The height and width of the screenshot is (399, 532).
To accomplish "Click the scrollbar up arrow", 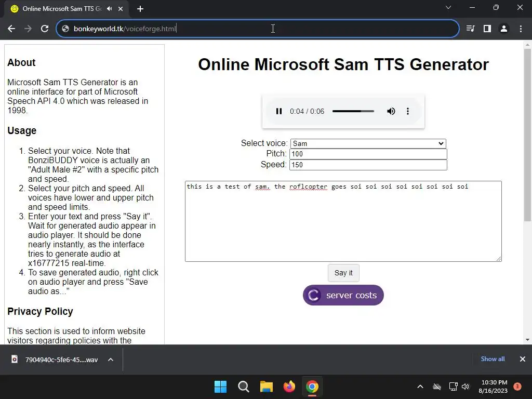I will point(527,45).
